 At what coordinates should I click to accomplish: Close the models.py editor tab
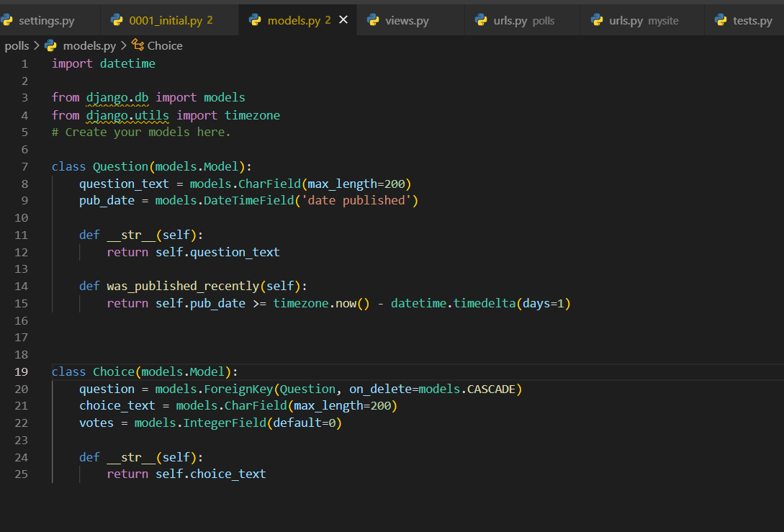coord(343,19)
